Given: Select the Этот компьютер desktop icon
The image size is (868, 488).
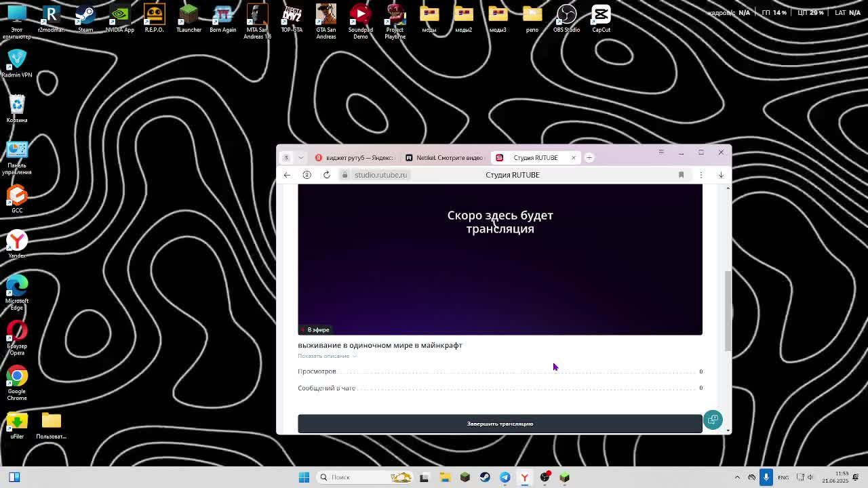Looking at the screenshot, I should coord(17,22).
